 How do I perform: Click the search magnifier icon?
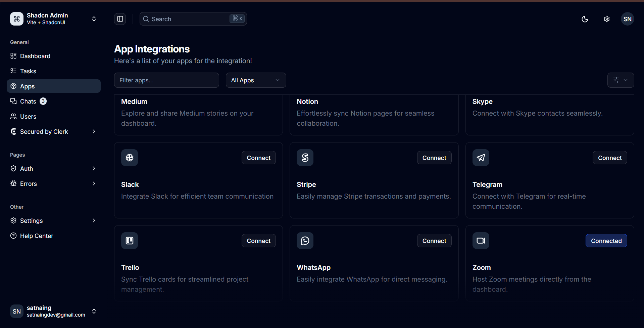pos(146,19)
